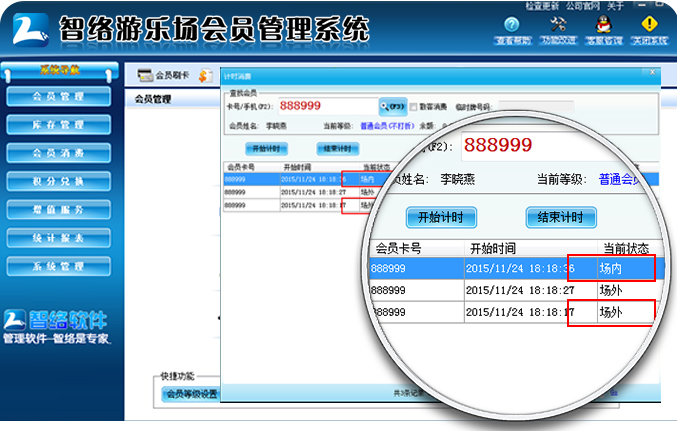The width and height of the screenshot is (677, 431).
Task: Open the QQ penguin customer service icon
Action: tap(603, 24)
